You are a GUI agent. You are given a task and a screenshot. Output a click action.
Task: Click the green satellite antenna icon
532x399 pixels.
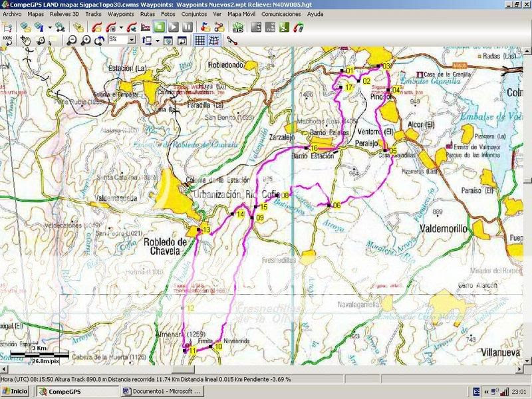pyautogui.click(x=284, y=27)
